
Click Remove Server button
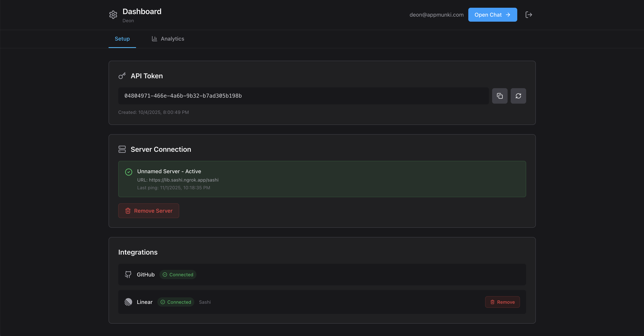tap(148, 211)
